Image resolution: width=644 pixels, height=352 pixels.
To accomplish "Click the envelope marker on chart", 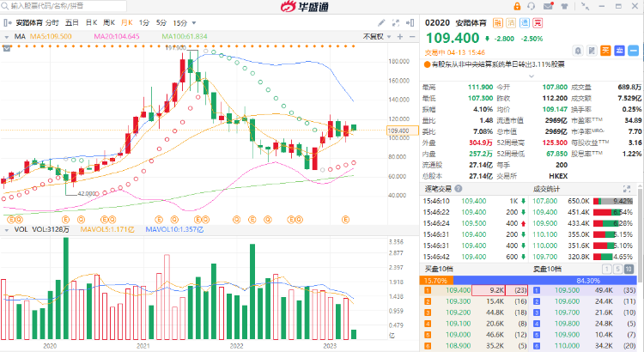I will [7, 48].
